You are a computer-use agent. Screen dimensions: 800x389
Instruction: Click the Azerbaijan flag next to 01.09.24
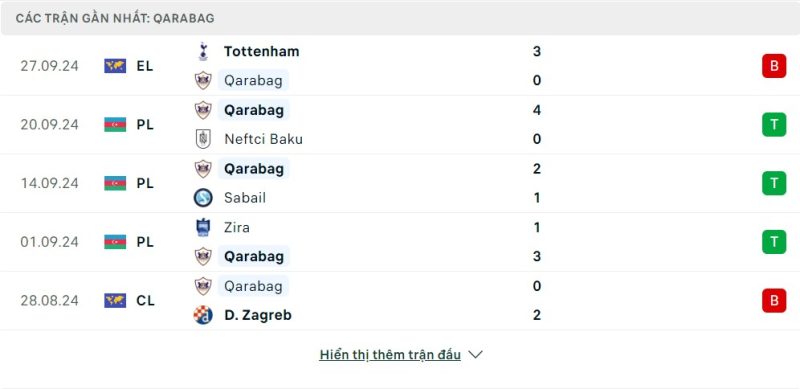pos(115,242)
